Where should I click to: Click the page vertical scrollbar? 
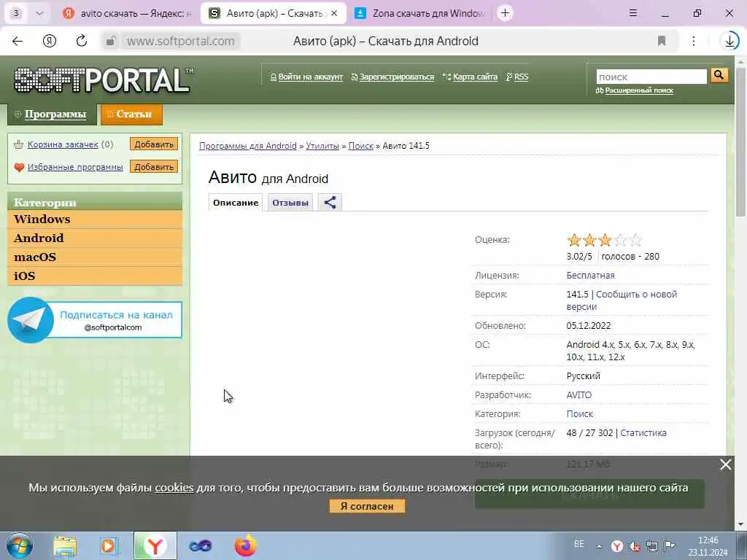pos(740,143)
